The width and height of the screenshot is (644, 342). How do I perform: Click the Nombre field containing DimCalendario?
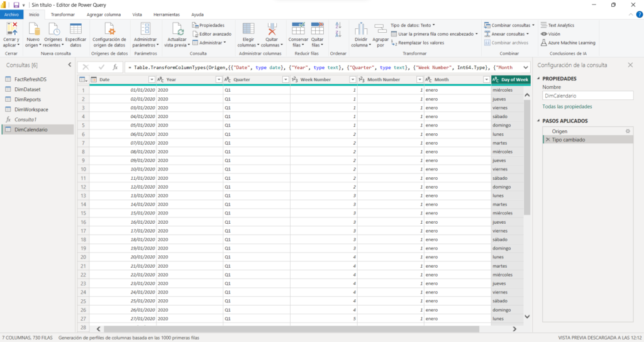(587, 96)
